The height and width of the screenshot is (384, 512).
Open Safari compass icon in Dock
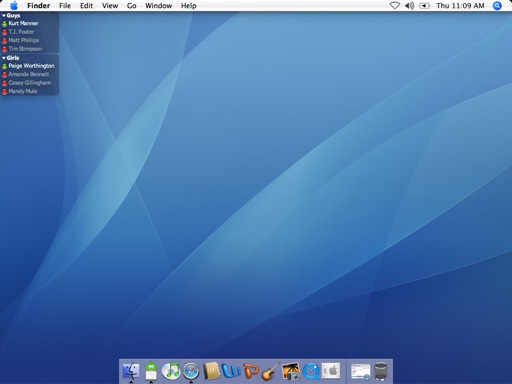(x=191, y=371)
